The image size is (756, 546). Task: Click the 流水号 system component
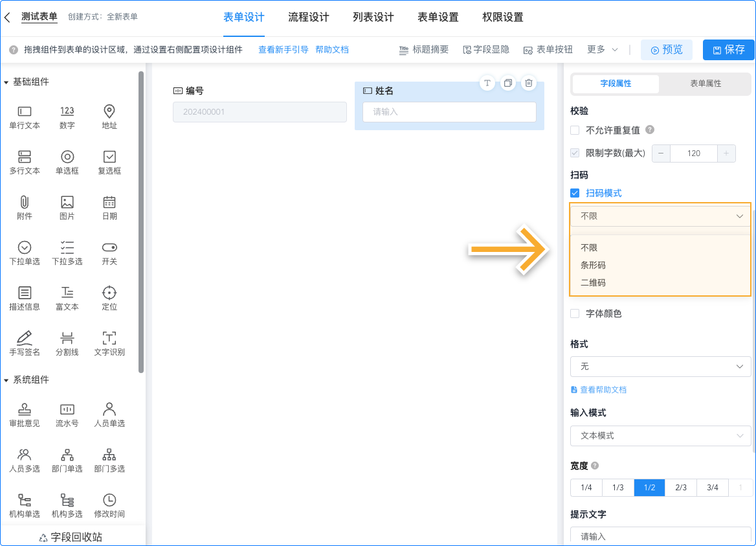click(x=67, y=413)
